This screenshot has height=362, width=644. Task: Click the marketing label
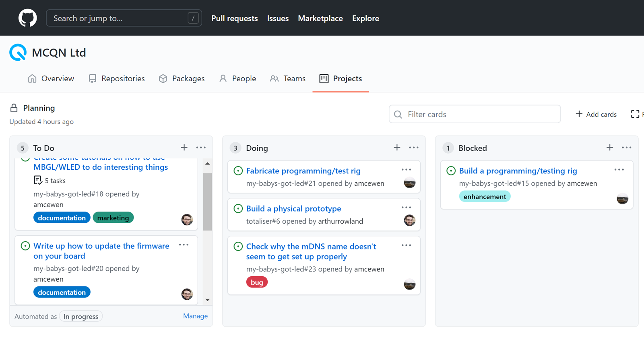pos(113,218)
